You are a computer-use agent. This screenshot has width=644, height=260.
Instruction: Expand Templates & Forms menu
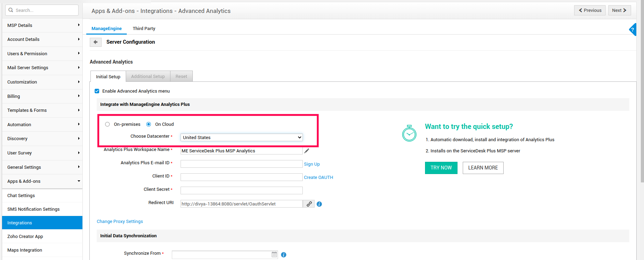click(x=42, y=110)
